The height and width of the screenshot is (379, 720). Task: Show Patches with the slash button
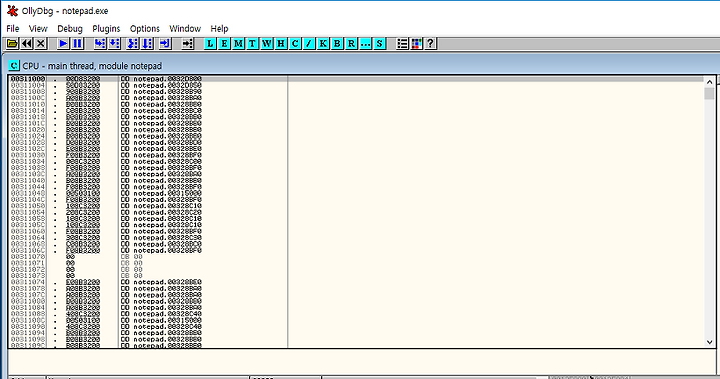309,44
